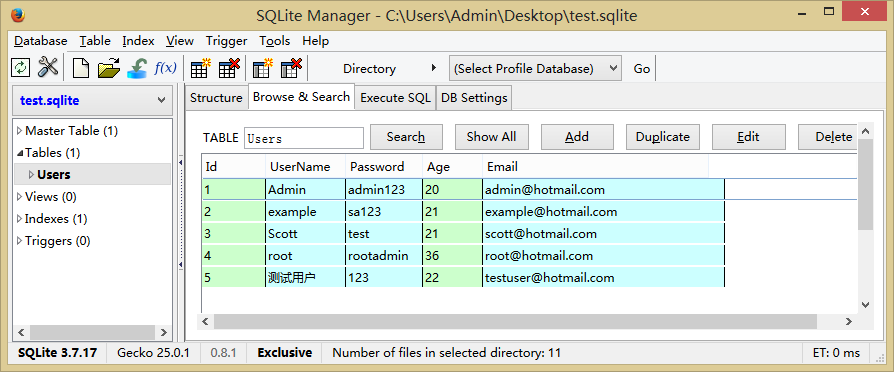894x372 pixels.
Task: Sort by the Age column header
Action: tap(452, 167)
